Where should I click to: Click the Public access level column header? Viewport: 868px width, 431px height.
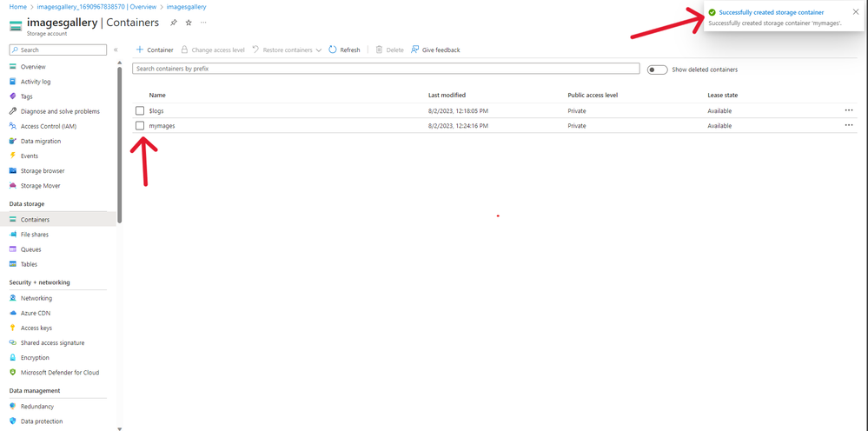(x=593, y=96)
